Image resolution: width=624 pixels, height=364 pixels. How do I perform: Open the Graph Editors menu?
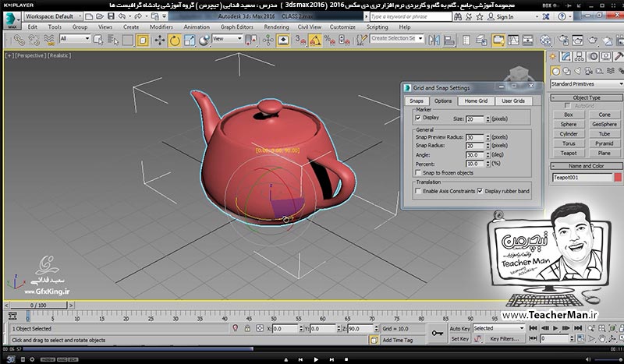click(237, 27)
